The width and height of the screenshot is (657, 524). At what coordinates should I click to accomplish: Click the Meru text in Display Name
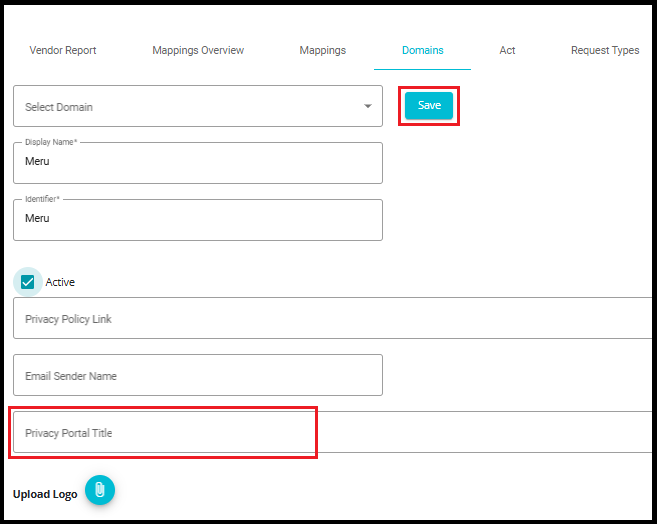click(x=37, y=161)
